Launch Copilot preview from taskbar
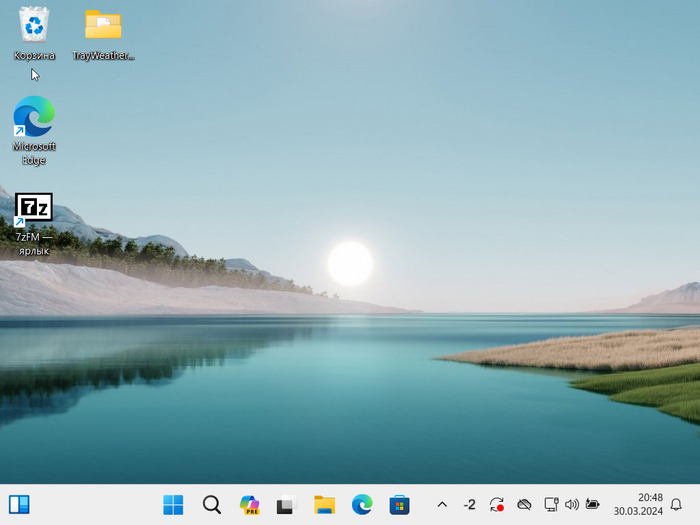The height and width of the screenshot is (525, 700). tap(250, 505)
